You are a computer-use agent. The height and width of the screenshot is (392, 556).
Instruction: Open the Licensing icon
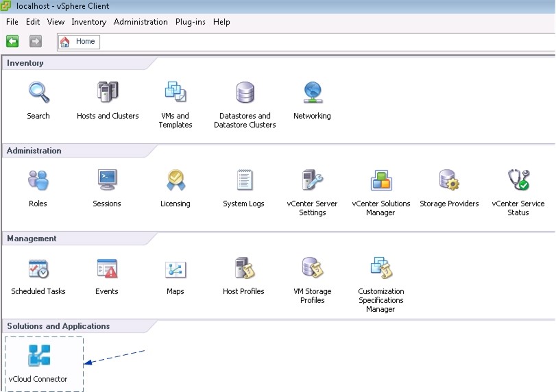[x=176, y=180]
